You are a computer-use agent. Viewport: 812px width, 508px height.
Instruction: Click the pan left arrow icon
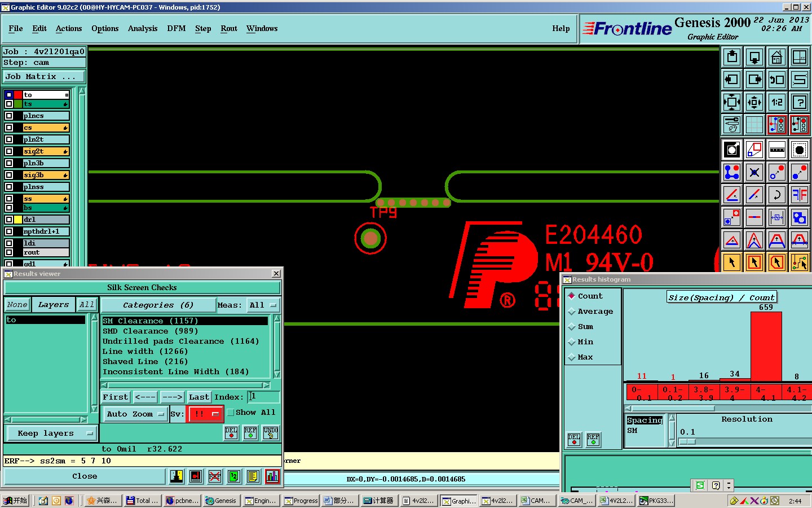pyautogui.click(x=732, y=80)
